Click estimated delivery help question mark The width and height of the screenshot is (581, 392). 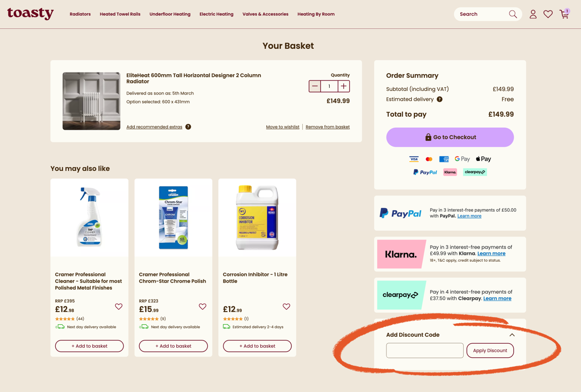[440, 99]
